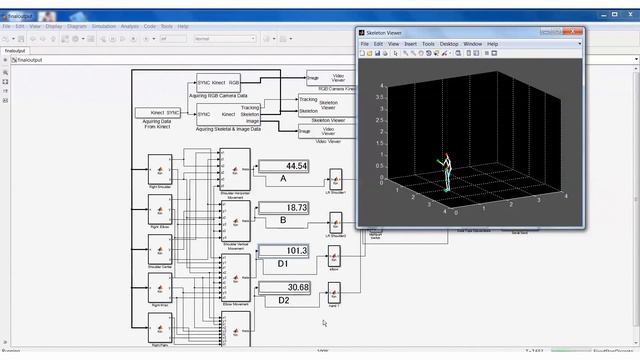Click display block showing 30.68
640x360 pixels.
284,287
